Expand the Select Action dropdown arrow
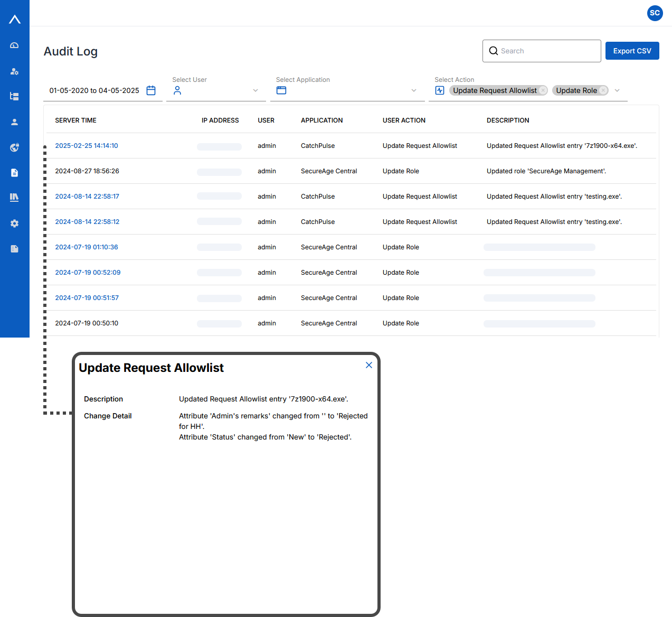This screenshot has width=672, height=617. [617, 90]
